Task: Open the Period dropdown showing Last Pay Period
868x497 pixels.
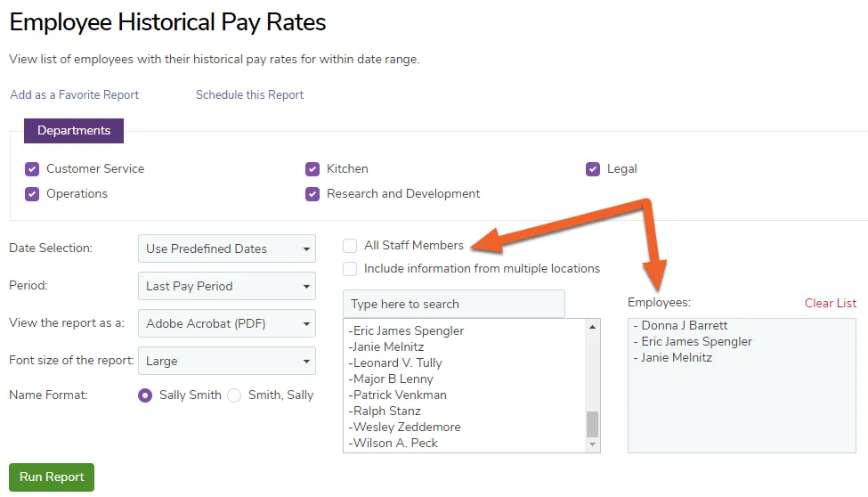Action: [227, 287]
